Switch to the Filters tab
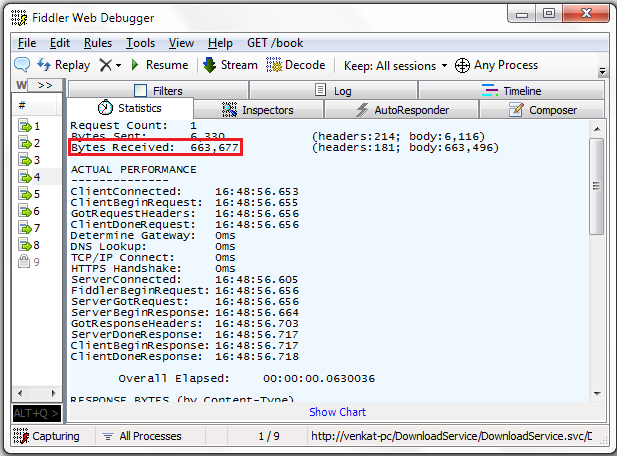This screenshot has width=617, height=456. pyautogui.click(x=158, y=90)
